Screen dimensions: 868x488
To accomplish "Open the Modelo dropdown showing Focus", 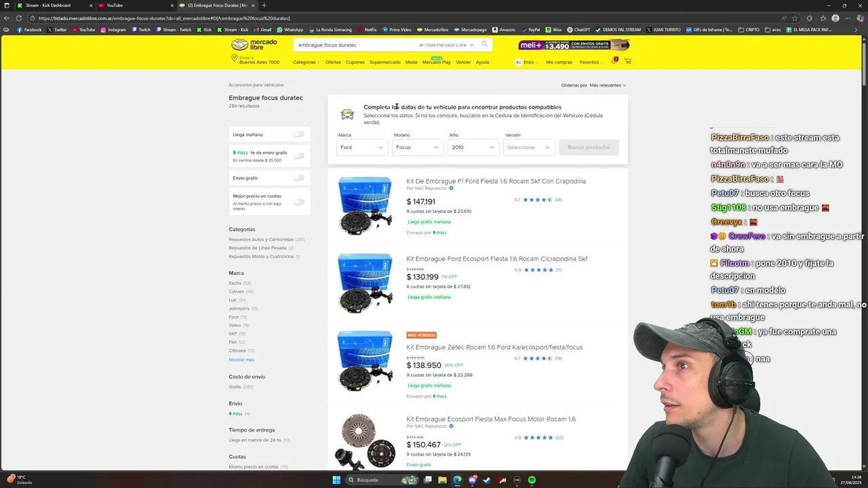I will [x=418, y=147].
